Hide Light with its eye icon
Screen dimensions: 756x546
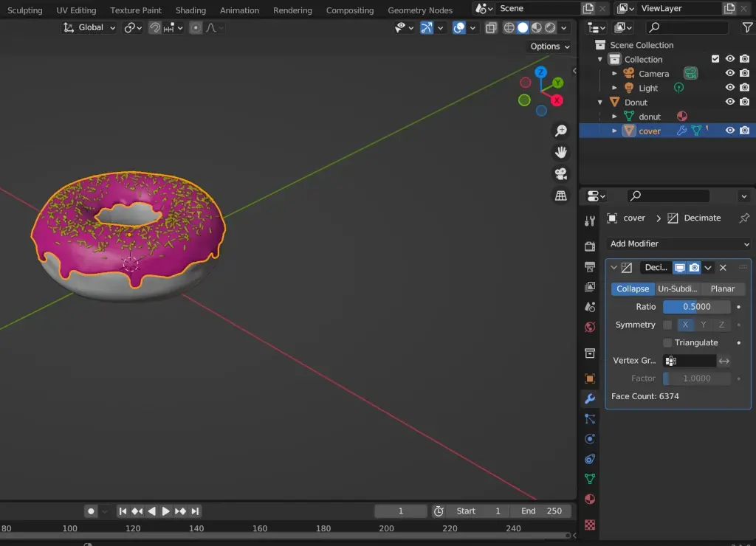(730, 88)
